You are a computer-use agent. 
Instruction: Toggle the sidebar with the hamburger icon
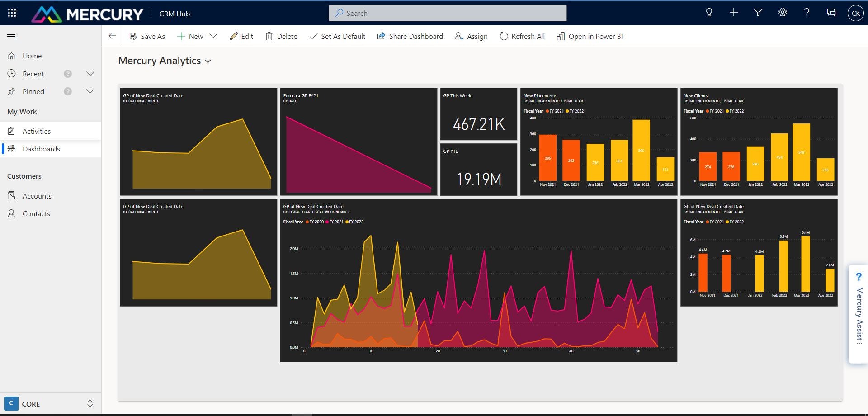[x=11, y=36]
